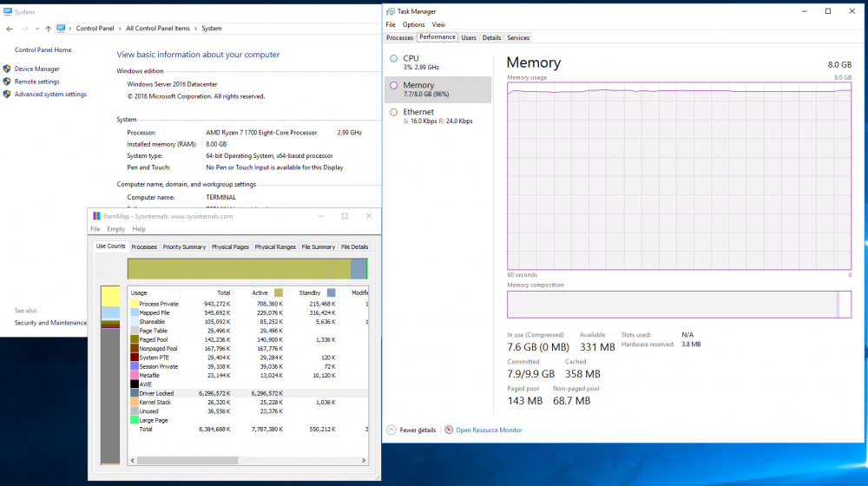The width and height of the screenshot is (868, 486).
Task: Switch to Physical Ranges tab
Action: 275,246
